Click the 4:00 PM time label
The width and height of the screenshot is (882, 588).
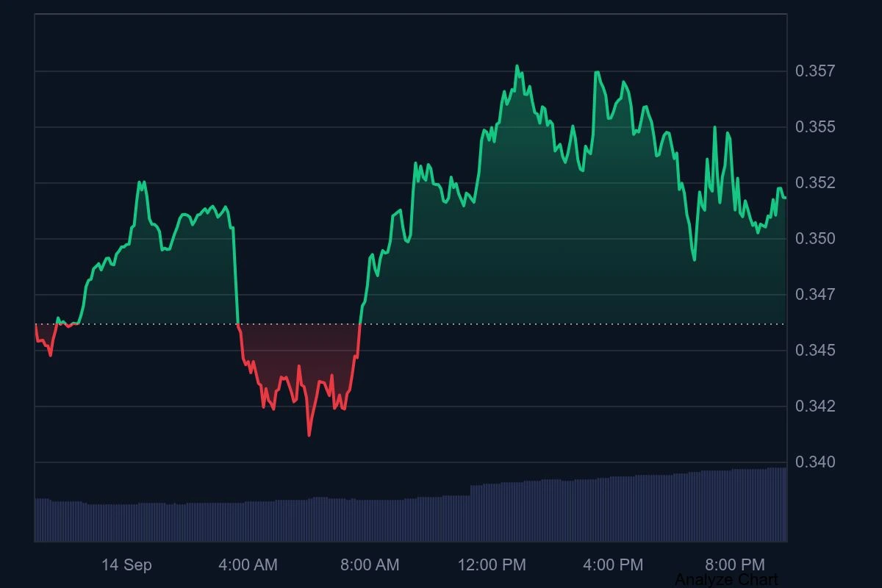pyautogui.click(x=613, y=565)
